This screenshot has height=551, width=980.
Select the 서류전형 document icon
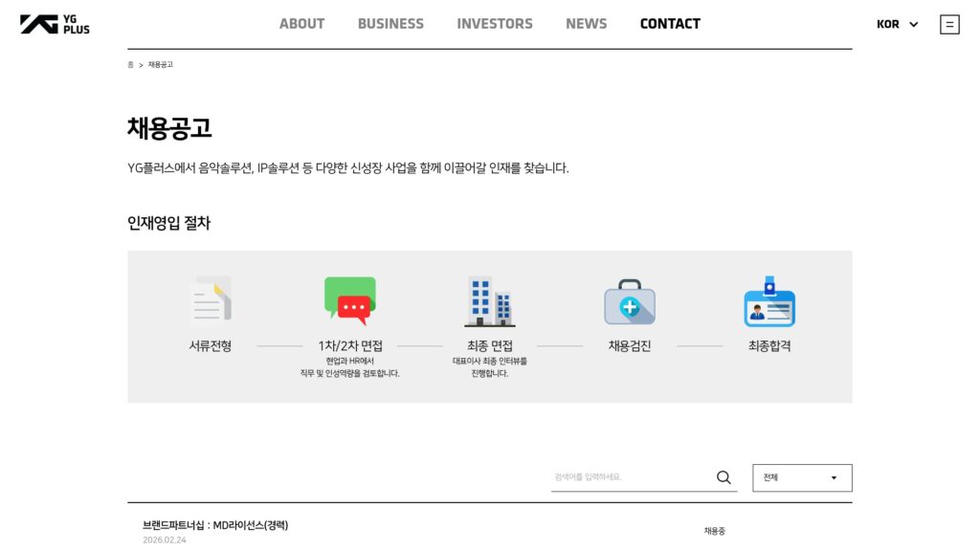click(x=212, y=300)
